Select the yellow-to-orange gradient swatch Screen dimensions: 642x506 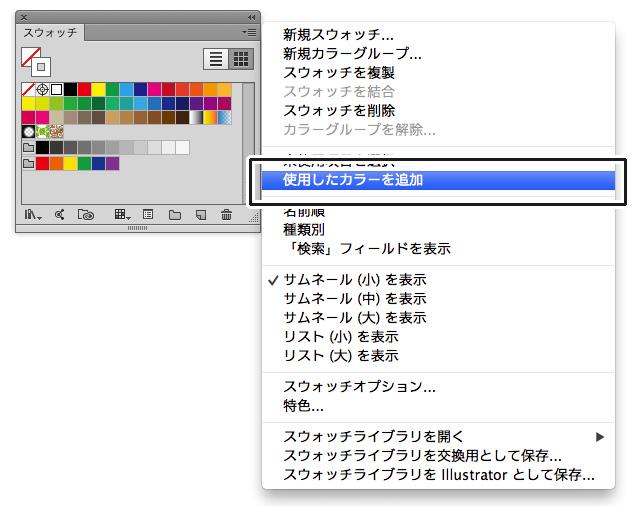coord(210,117)
